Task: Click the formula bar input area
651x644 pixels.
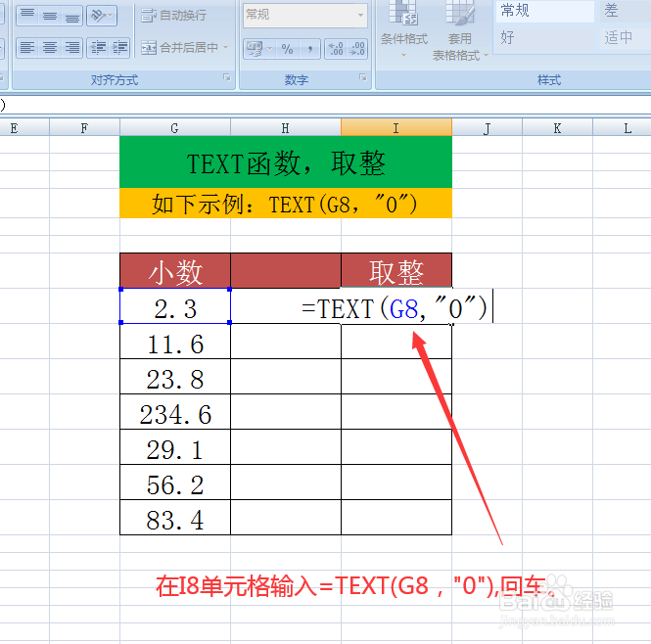Action: point(325,105)
